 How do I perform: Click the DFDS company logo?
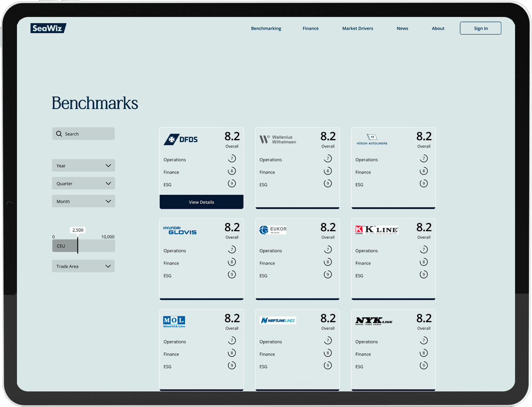click(x=181, y=139)
